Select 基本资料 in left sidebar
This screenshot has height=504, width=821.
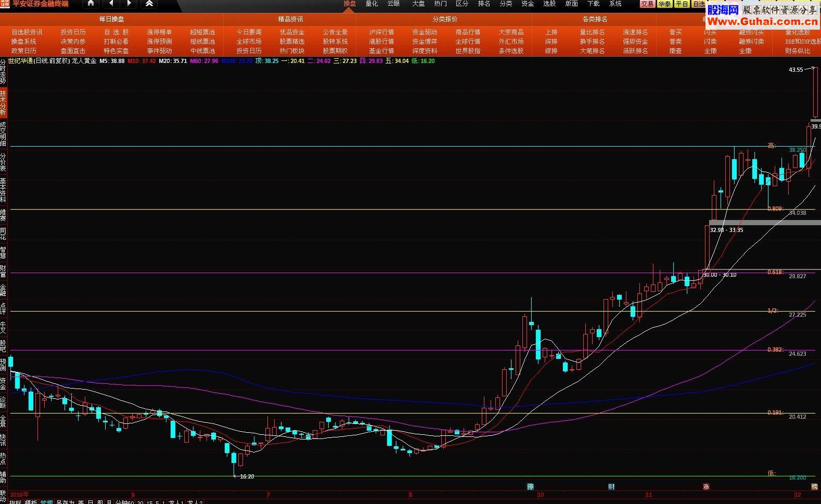point(3,190)
